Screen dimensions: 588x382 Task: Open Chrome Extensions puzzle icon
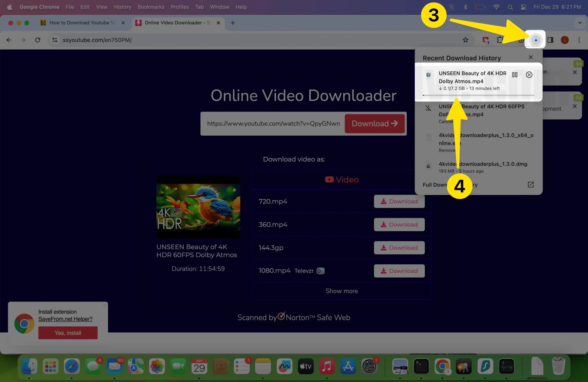(500, 40)
